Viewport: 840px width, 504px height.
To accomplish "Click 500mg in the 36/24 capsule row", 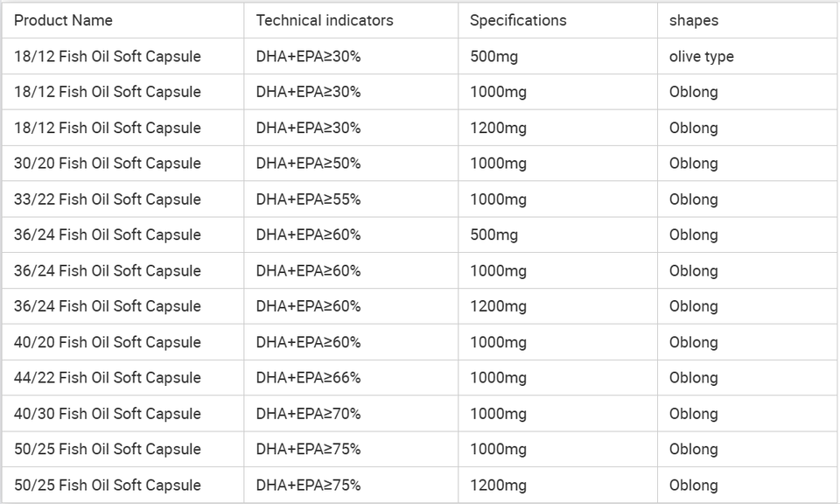I will pos(494,235).
